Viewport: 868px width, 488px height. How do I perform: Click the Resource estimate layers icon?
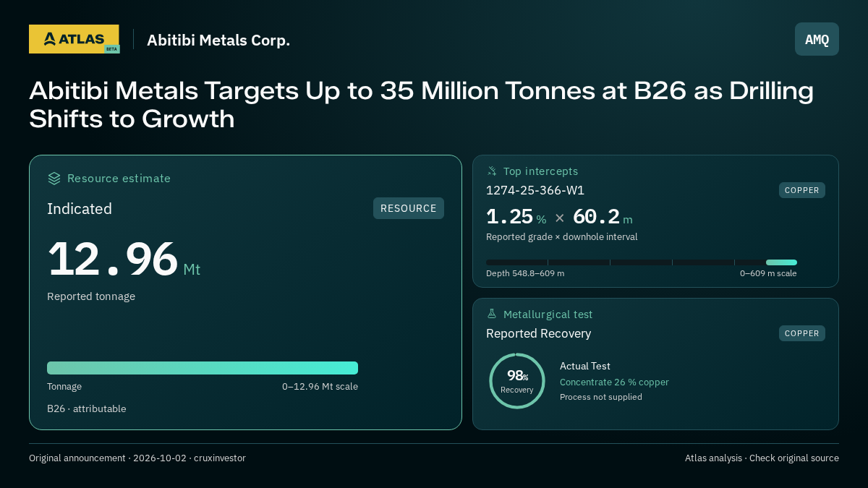click(x=54, y=179)
